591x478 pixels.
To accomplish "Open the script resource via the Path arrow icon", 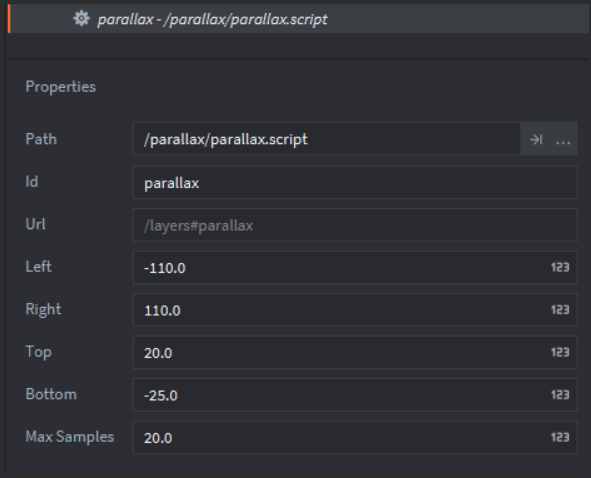I will (536, 139).
